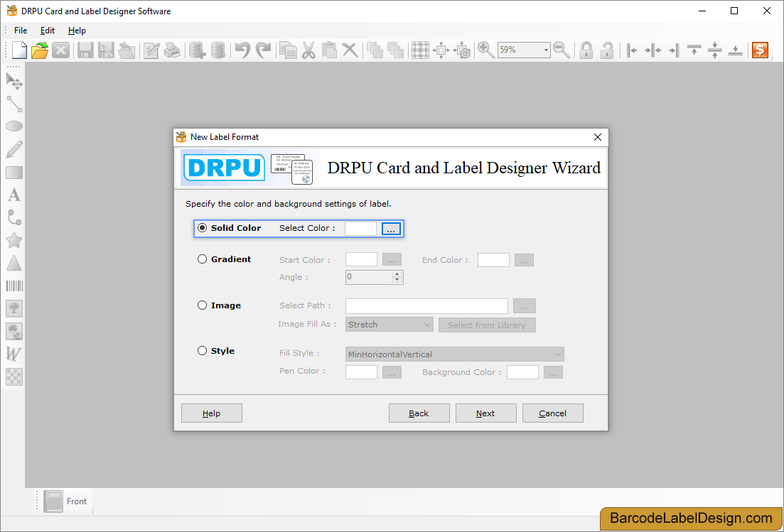
Task: Click the Gradient End Color swatch
Action: pyautogui.click(x=493, y=260)
